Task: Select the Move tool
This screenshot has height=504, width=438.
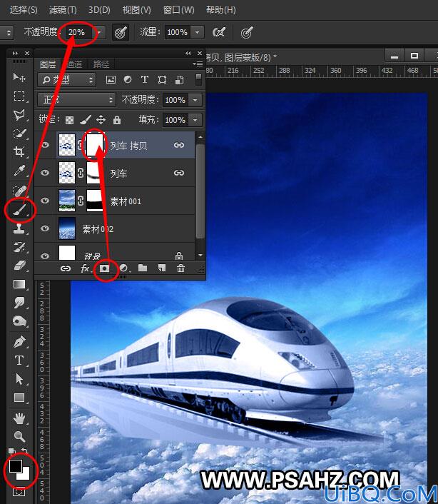Action: coord(19,77)
